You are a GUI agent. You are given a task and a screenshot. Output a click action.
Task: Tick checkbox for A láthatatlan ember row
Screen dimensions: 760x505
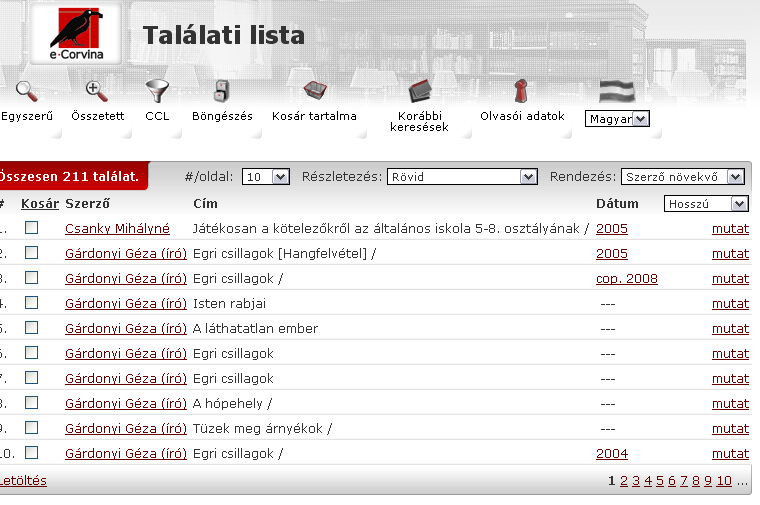click(x=32, y=328)
